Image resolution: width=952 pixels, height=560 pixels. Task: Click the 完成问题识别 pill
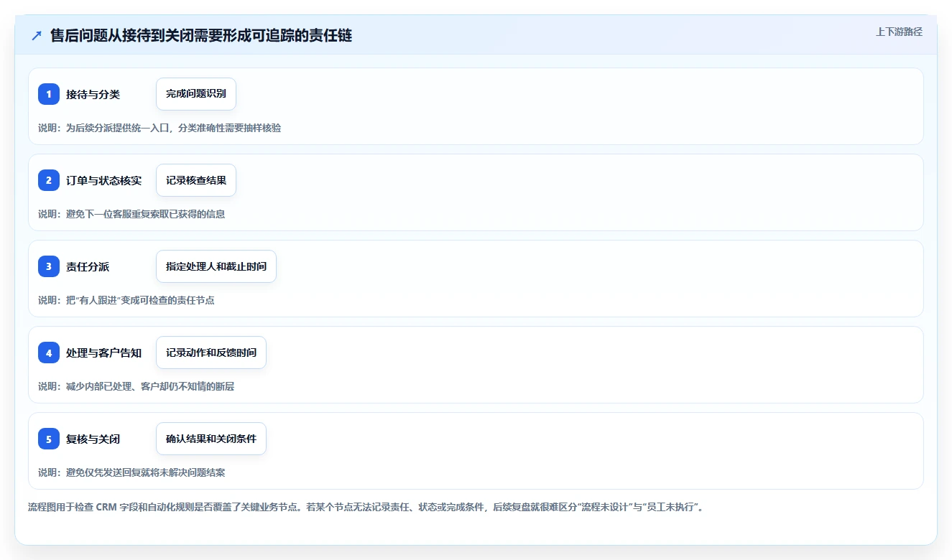(x=196, y=94)
